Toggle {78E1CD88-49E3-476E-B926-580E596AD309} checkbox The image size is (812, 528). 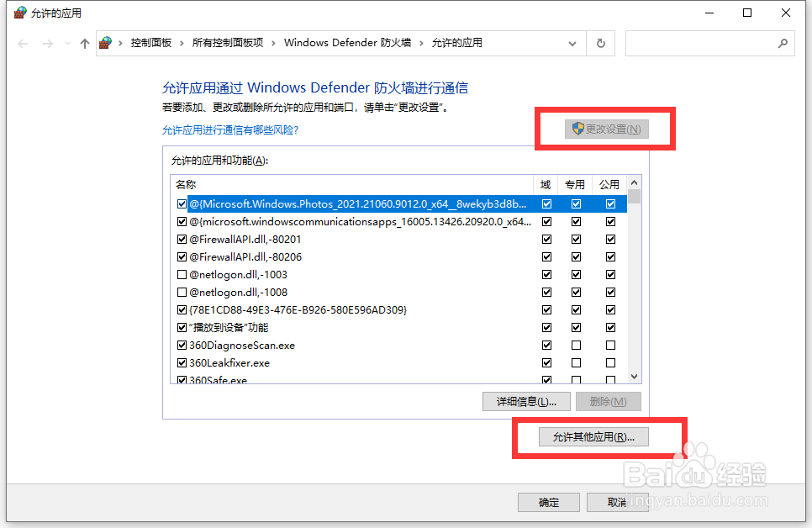(182, 310)
